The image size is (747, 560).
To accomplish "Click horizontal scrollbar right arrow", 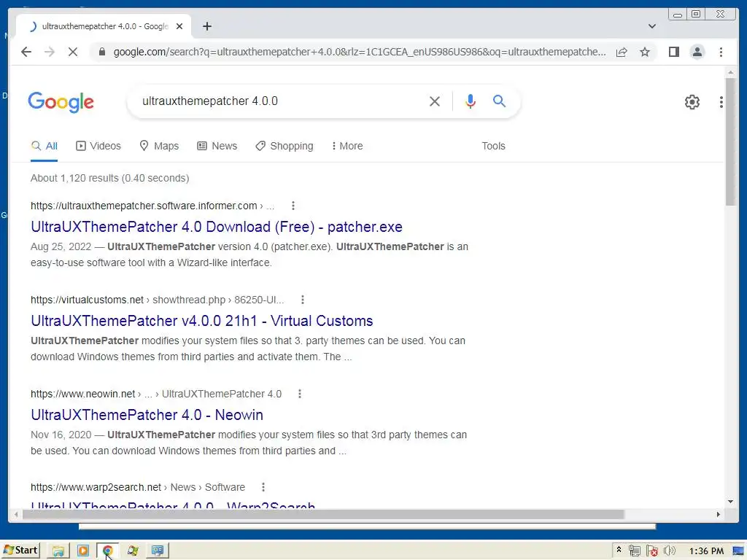I will coord(719,515).
